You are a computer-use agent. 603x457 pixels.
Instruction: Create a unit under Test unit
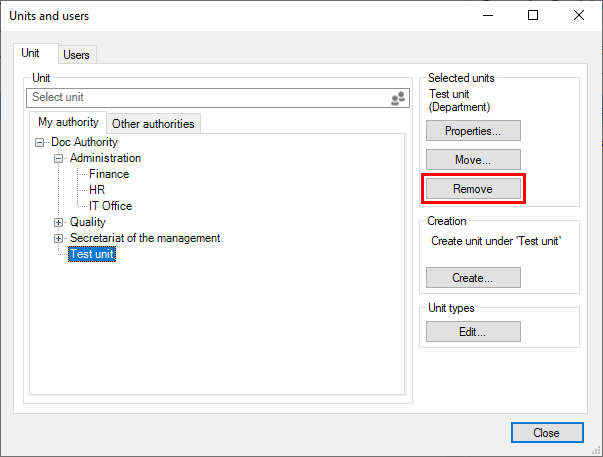coord(473,278)
